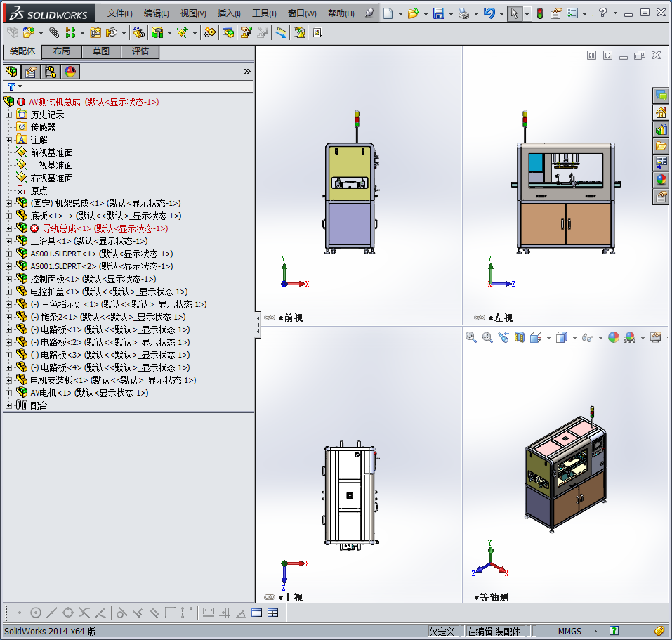This screenshot has height=640, width=672.
Task: Click the Smart Fasteners icon
Action: 95,32
